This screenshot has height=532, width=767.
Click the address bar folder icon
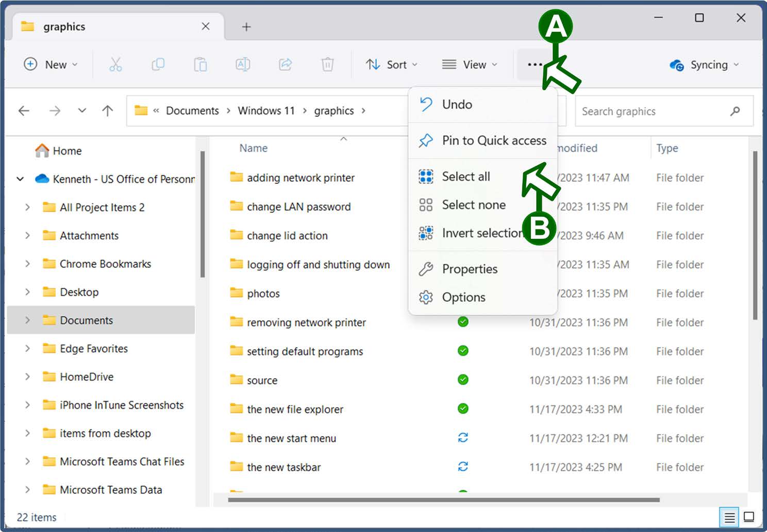[141, 110]
